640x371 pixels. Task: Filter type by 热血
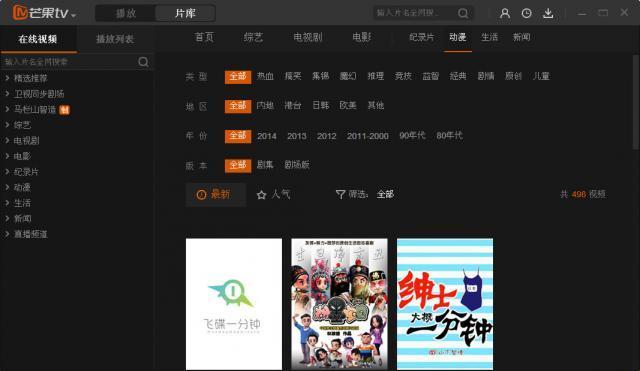[265, 76]
